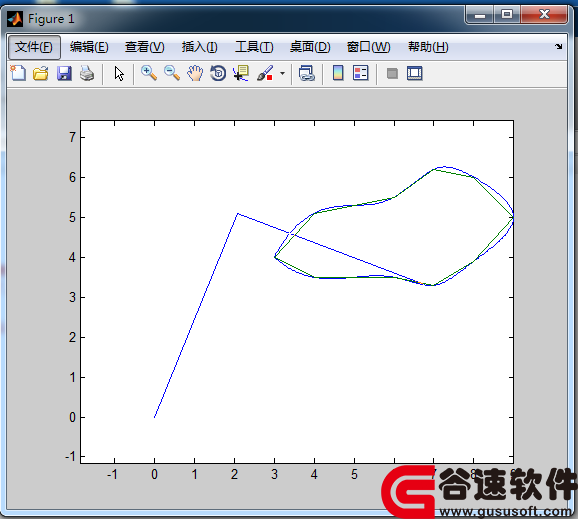
Task: Open the 帮助(H) menu
Action: (428, 47)
